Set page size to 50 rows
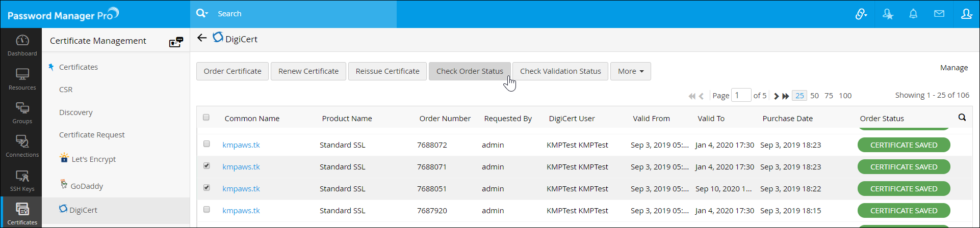Screen dimensions: 980x228 [814, 96]
